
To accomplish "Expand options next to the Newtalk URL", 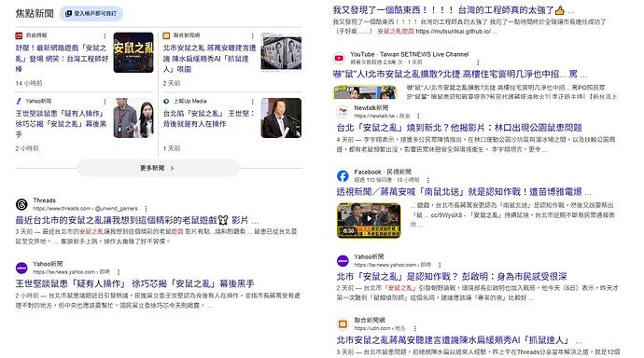I will point(418,116).
